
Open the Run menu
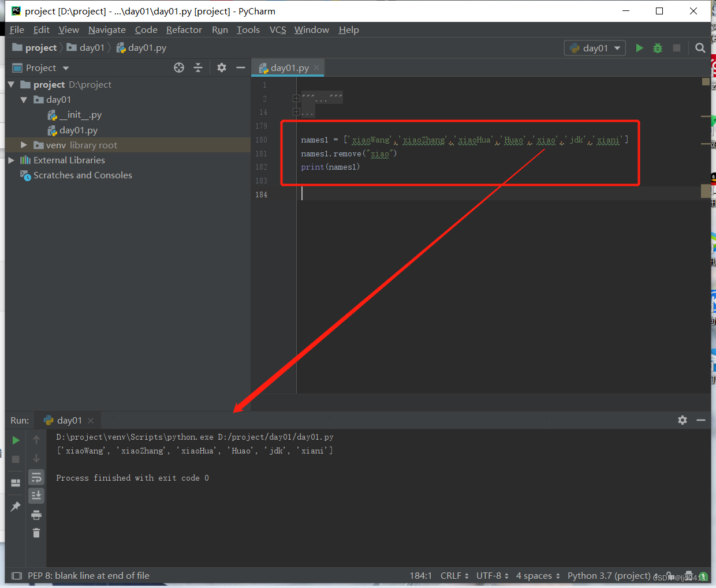coord(220,29)
